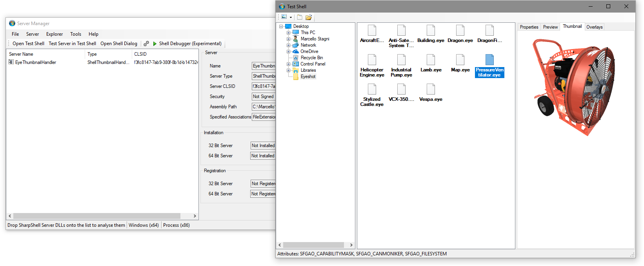
Task: Click the view mode image icon
Action: pos(284,17)
